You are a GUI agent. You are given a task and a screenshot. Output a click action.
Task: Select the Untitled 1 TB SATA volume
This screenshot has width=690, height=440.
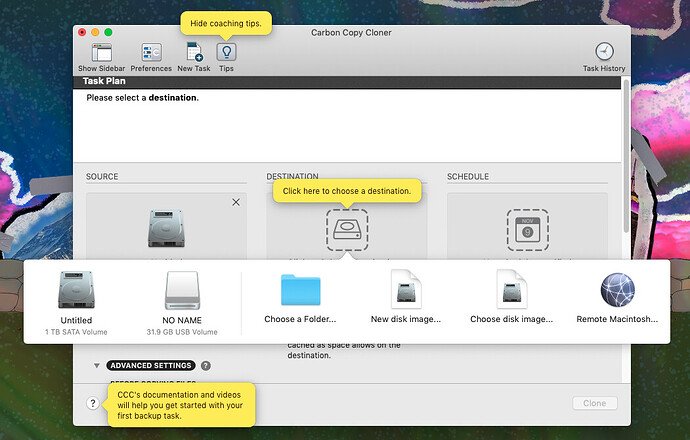(77, 302)
